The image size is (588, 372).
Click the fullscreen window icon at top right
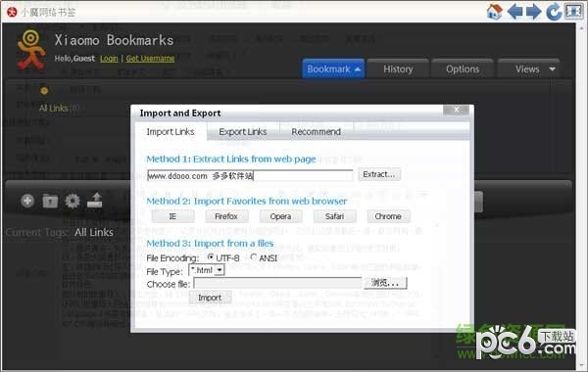[x=573, y=11]
